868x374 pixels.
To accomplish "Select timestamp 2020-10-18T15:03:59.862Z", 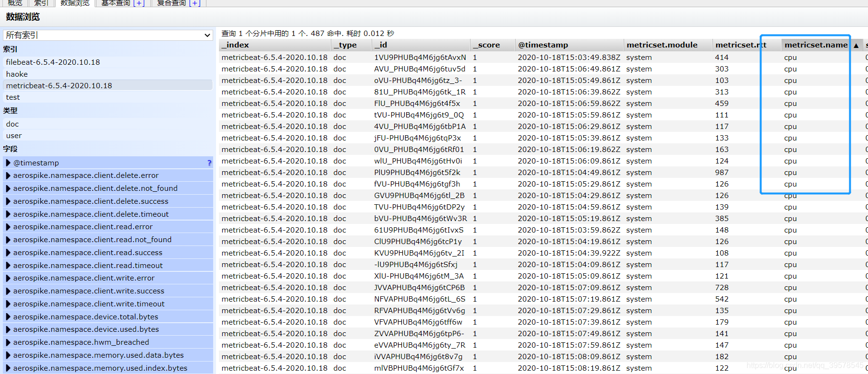I will pyautogui.click(x=569, y=230).
